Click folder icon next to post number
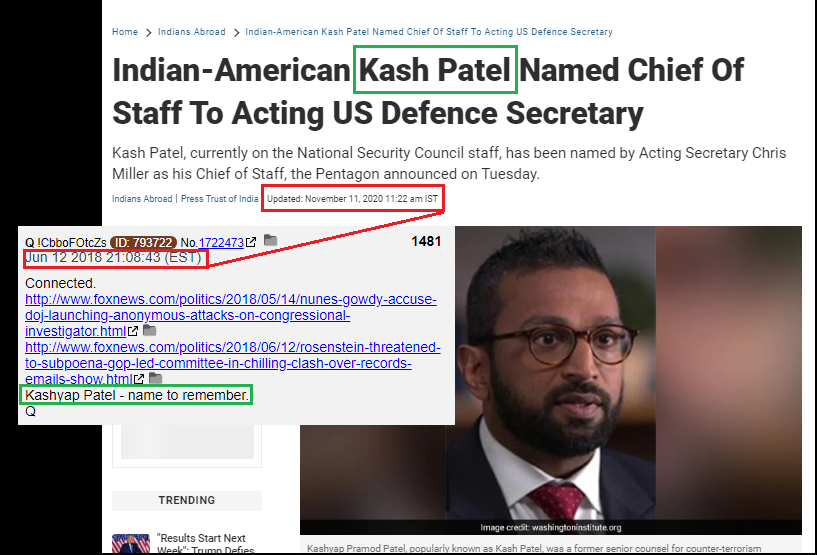Screen dimensions: 817x555 click(270, 240)
